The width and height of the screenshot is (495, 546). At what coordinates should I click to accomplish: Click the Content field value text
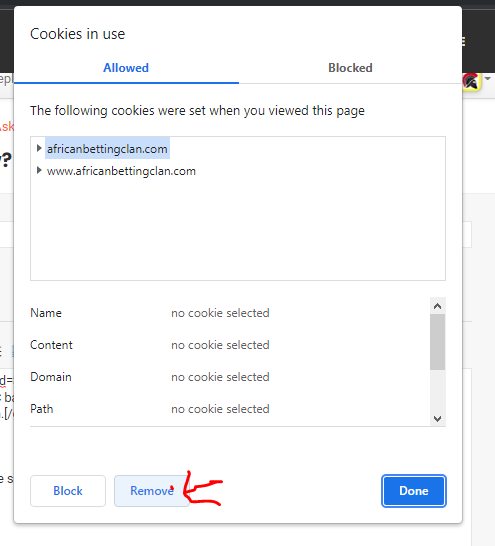220,345
